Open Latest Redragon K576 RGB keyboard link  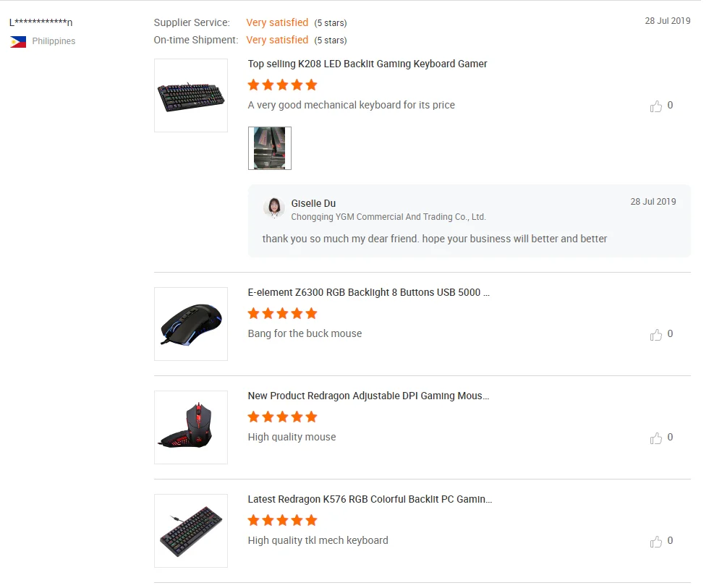(370, 499)
